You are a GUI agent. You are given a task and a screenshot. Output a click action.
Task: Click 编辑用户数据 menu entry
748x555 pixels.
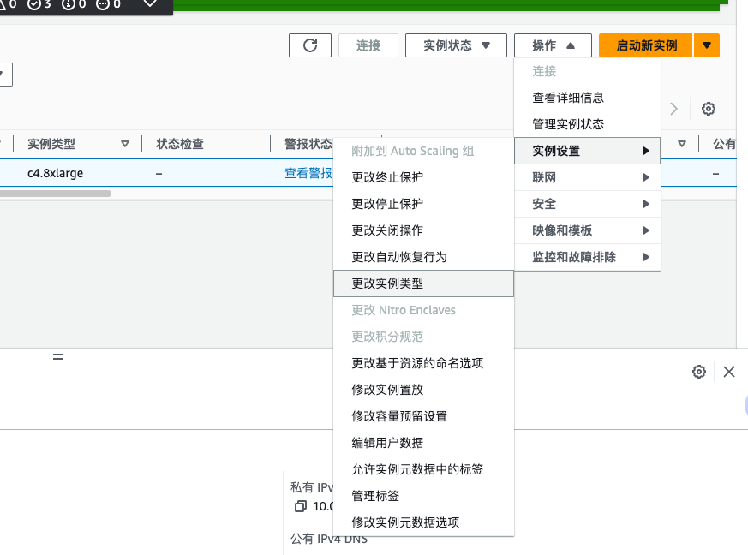coord(422,443)
